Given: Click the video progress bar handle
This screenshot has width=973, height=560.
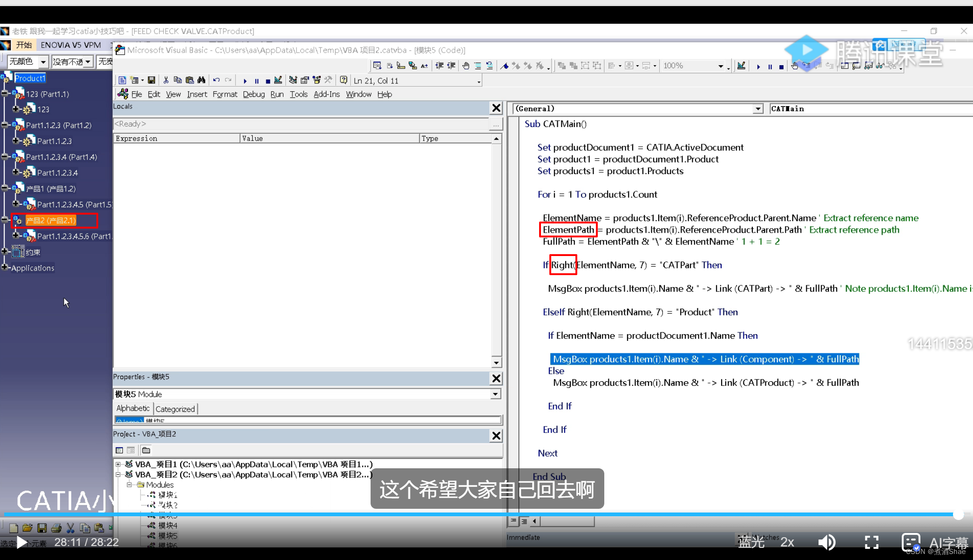Looking at the screenshot, I should click(x=958, y=514).
